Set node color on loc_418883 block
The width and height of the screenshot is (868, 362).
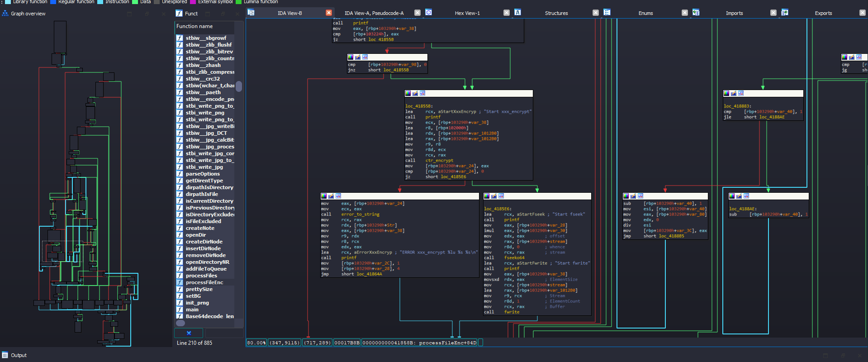(726, 93)
